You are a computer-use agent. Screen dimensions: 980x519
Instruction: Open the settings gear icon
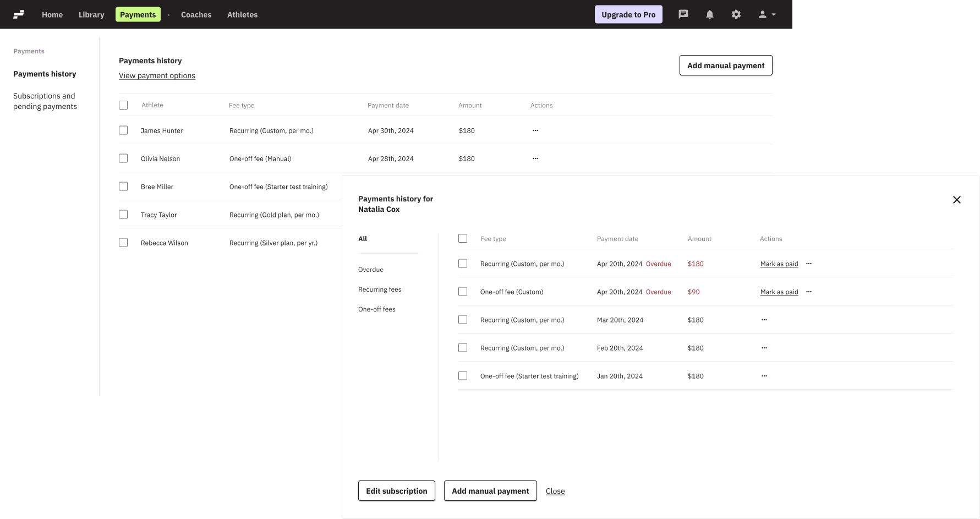736,14
